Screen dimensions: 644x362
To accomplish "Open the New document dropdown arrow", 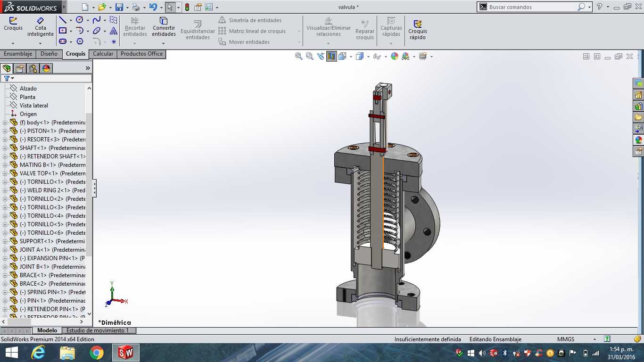I will [93, 8].
